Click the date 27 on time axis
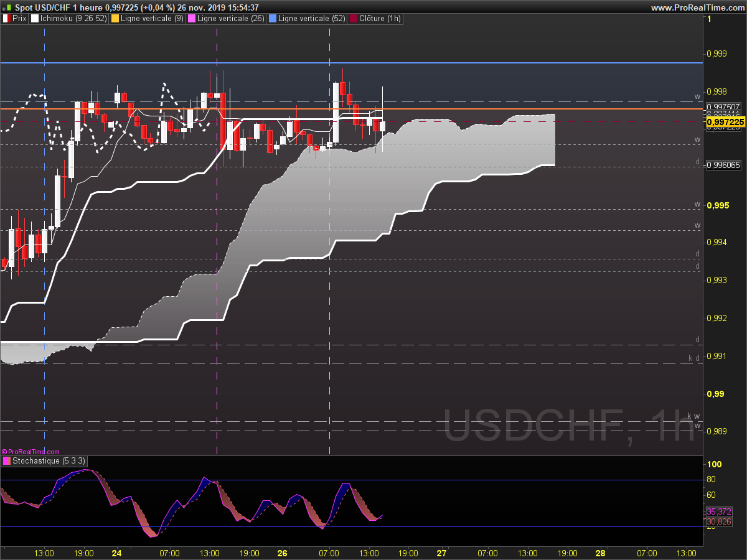 442,553
